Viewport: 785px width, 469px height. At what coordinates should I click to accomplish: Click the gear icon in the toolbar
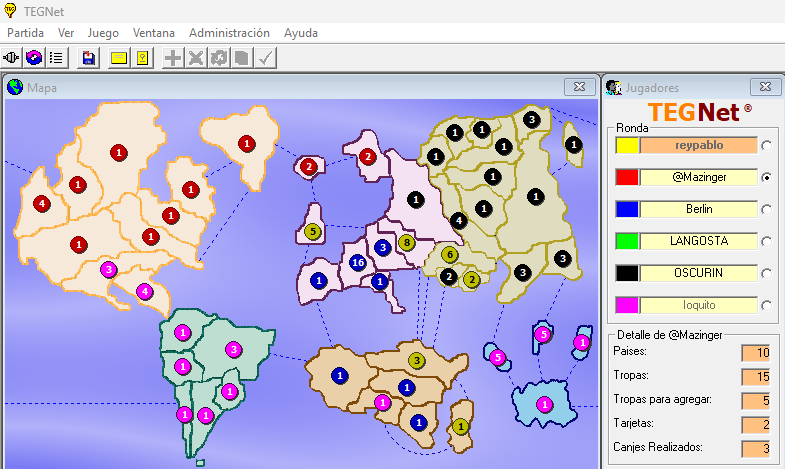pyautogui.click(x=219, y=58)
